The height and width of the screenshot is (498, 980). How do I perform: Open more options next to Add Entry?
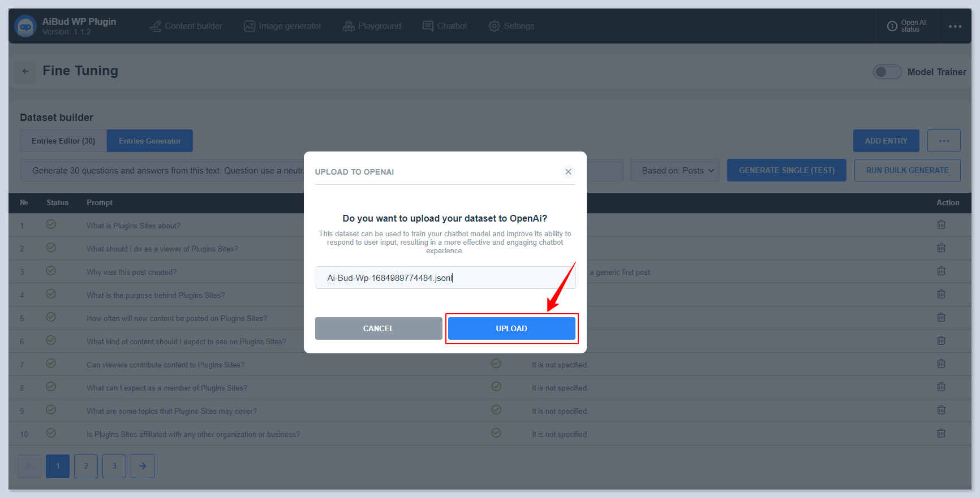[944, 141]
